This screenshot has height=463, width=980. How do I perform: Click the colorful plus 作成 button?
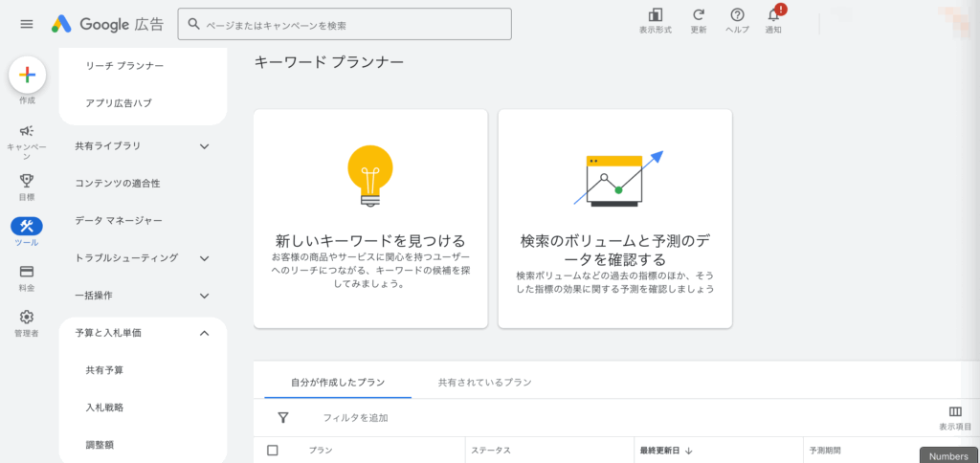(27, 75)
